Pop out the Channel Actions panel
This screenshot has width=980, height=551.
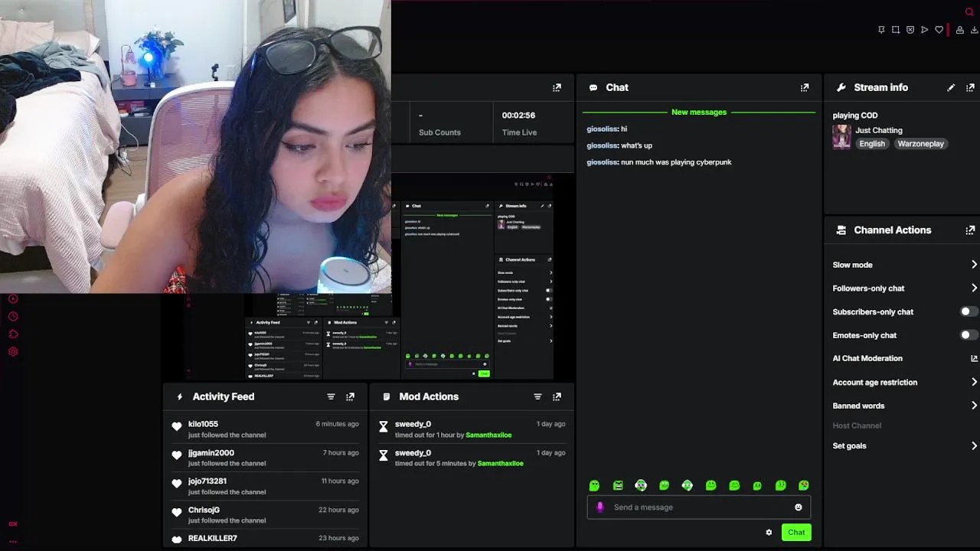tap(970, 230)
